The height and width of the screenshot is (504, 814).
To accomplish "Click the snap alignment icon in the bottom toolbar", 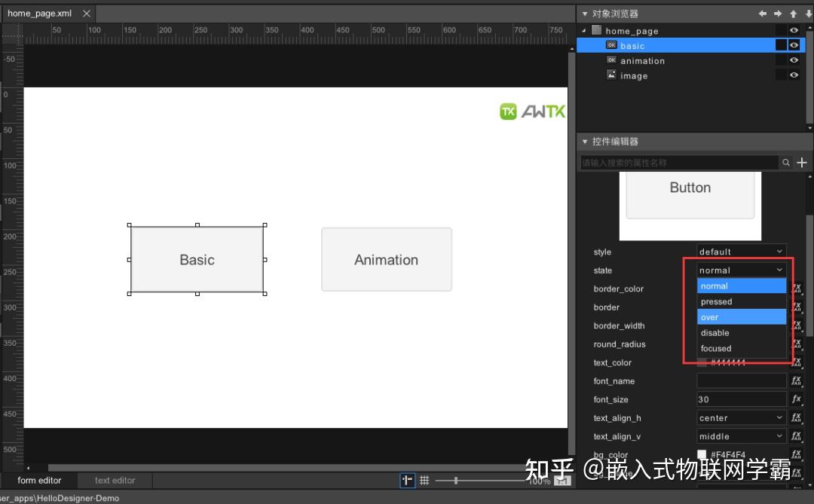I will [407, 480].
